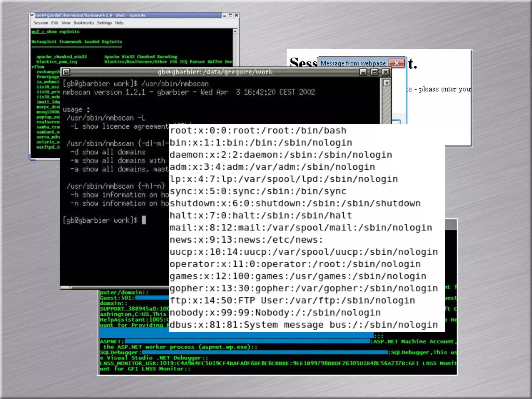Open the gbarbier terminal window menu icon
Image resolution: width=532 pixels, height=399 pixels.
tap(66, 72)
